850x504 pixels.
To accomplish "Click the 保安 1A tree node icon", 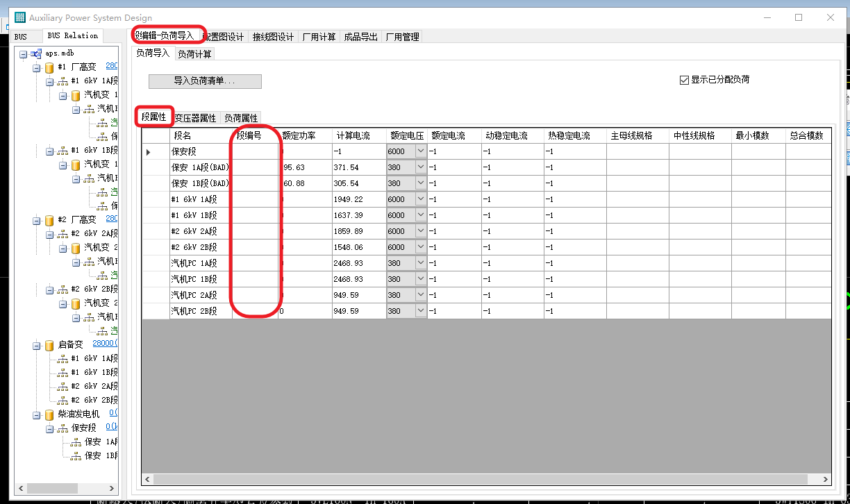I will [76, 442].
